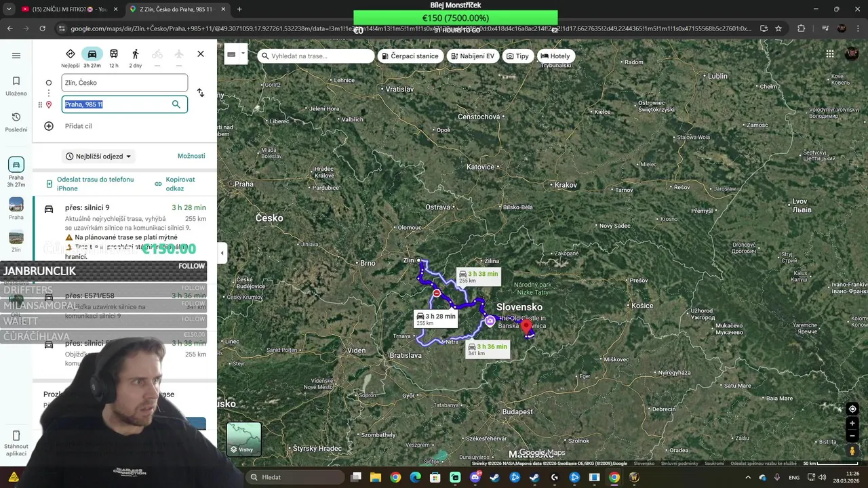Select the route přes: E571/E58
868x488 pixels.
point(125,306)
